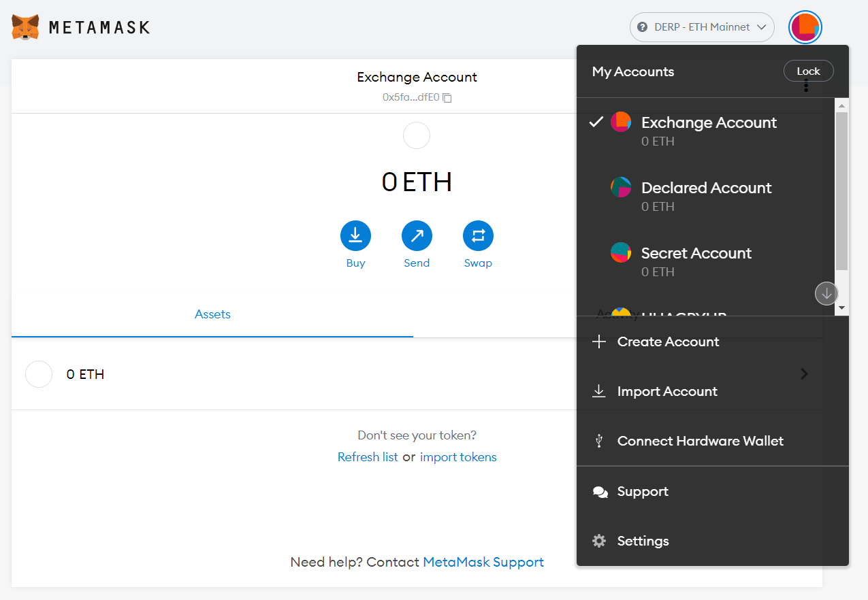Click the import icon beside Import Account
Image resolution: width=868 pixels, height=600 pixels.
point(599,391)
